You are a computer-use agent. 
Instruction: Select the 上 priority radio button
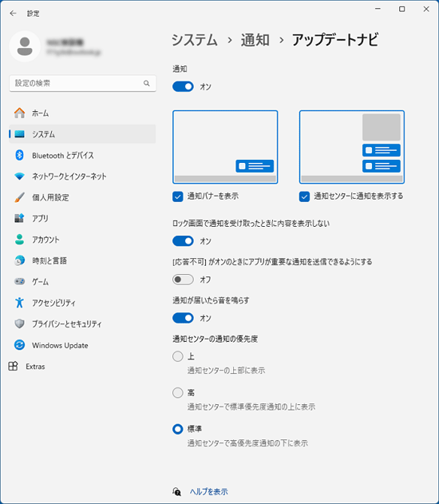pyautogui.click(x=177, y=356)
